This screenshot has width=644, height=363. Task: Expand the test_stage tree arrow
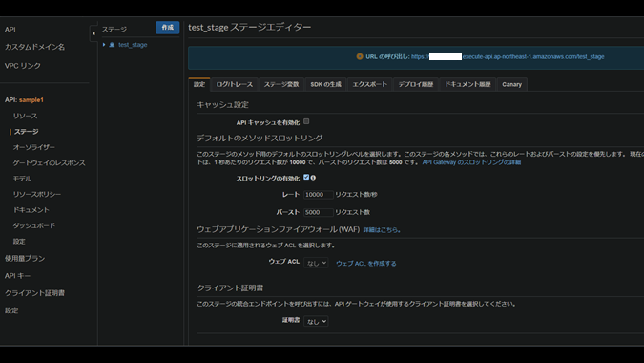[x=104, y=44]
